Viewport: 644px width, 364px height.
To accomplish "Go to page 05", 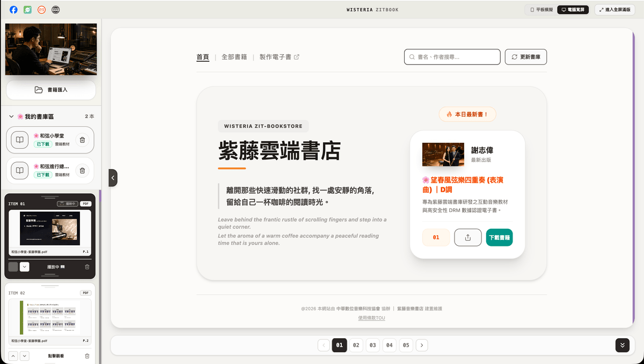I will point(406,345).
